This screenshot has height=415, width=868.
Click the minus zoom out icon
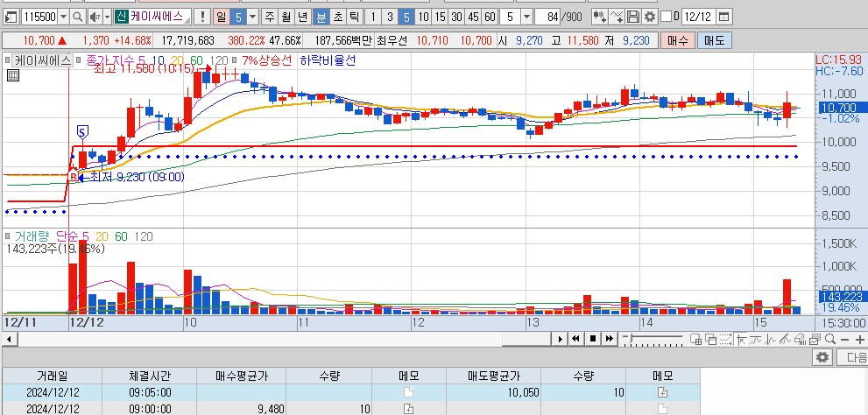844,339
